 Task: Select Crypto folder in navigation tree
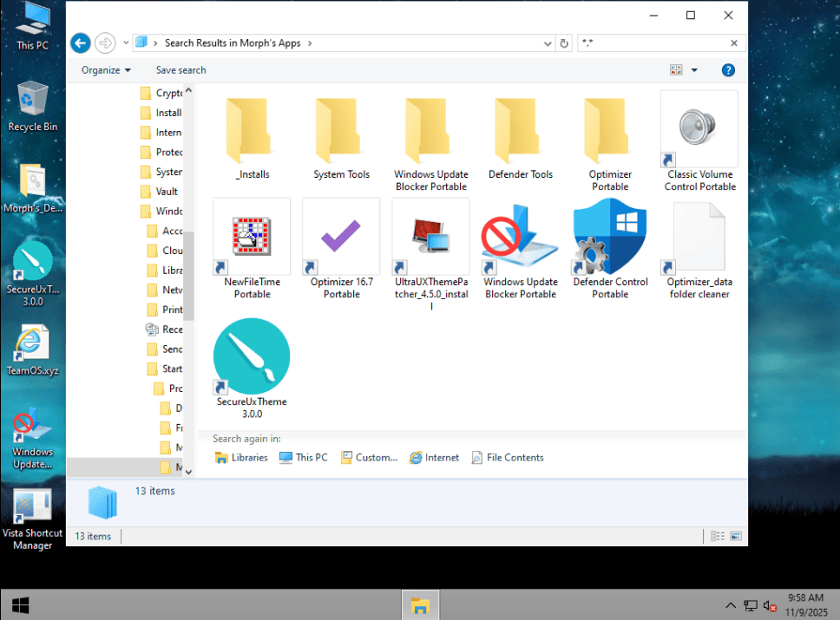click(x=161, y=93)
